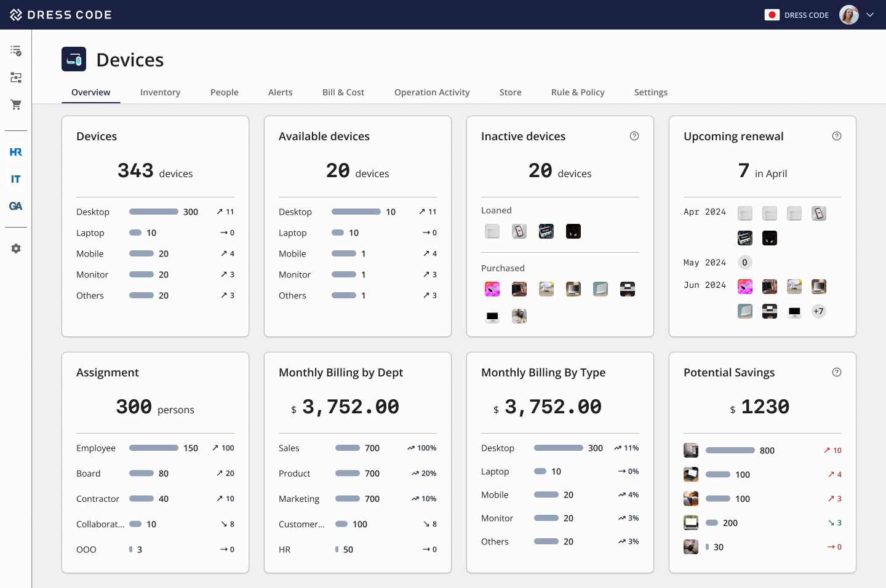Switch to the IT module in the sidebar
Image resolution: width=886 pixels, height=588 pixels.
click(x=16, y=179)
